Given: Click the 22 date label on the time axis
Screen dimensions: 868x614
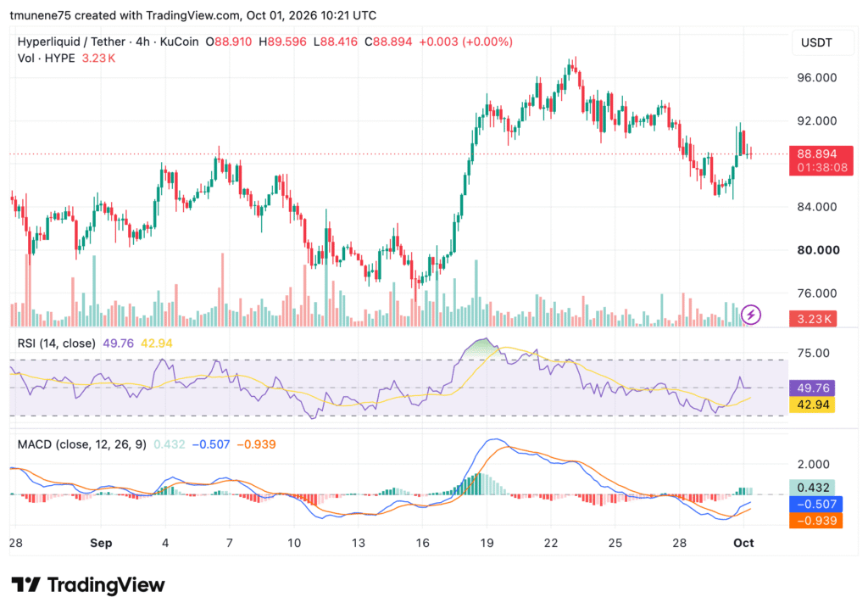Looking at the screenshot, I should tap(551, 543).
